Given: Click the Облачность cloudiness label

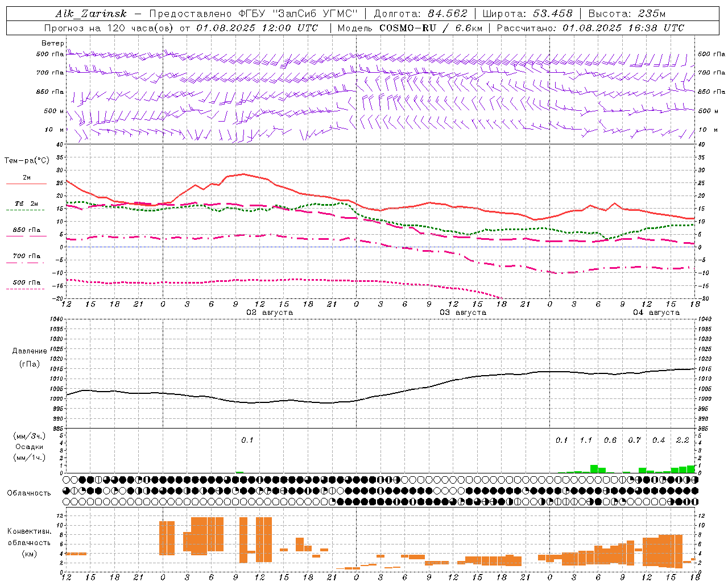Looking at the screenshot, I should click(29, 493).
